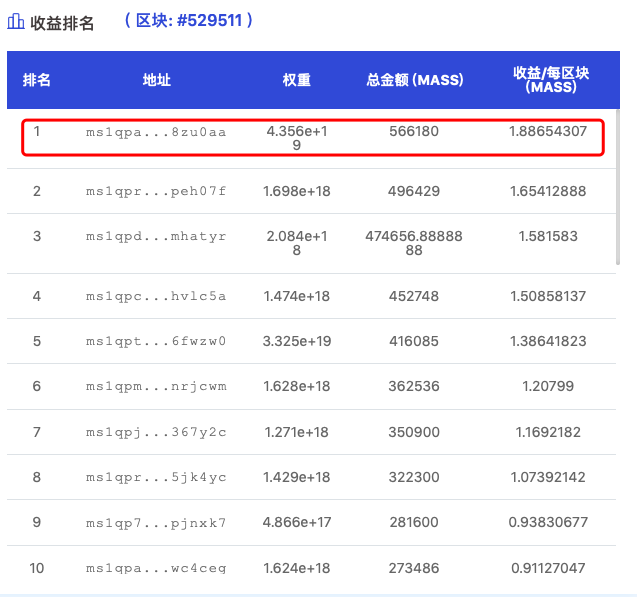Click reward value 1.50858137
The height and width of the screenshot is (597, 637).
(x=548, y=296)
